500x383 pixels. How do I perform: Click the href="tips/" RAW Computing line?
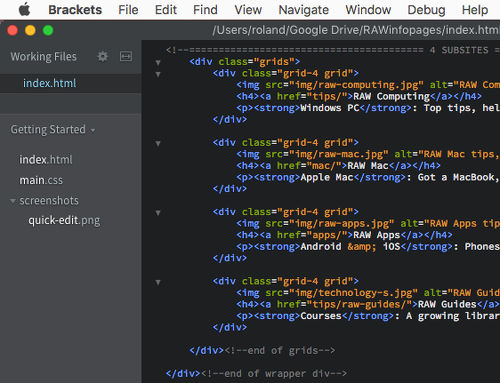pyautogui.click(x=359, y=96)
